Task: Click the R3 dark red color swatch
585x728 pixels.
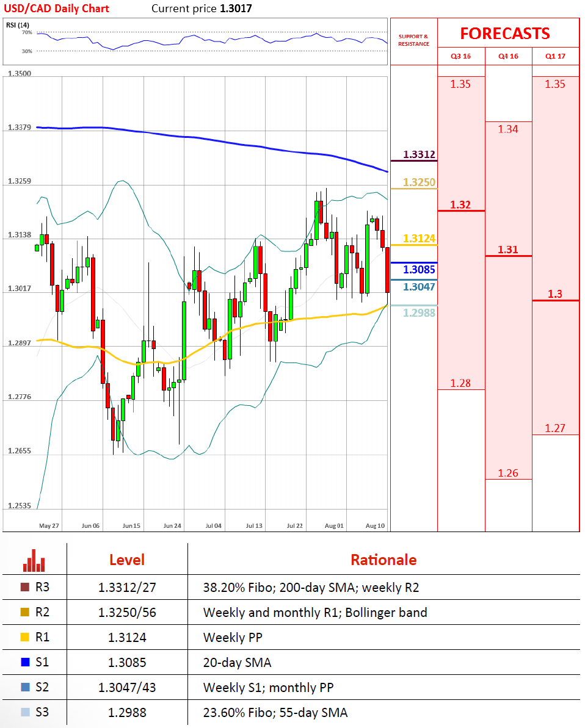Action: coord(25,587)
